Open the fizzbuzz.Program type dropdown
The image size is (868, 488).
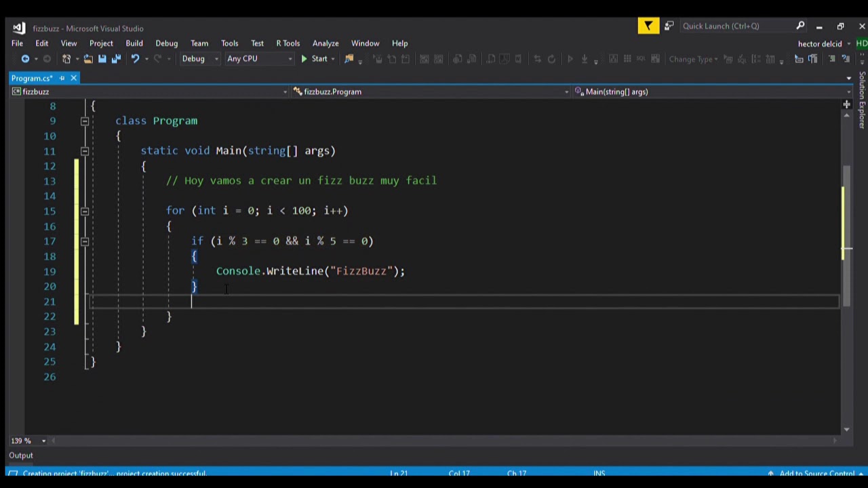coord(431,91)
